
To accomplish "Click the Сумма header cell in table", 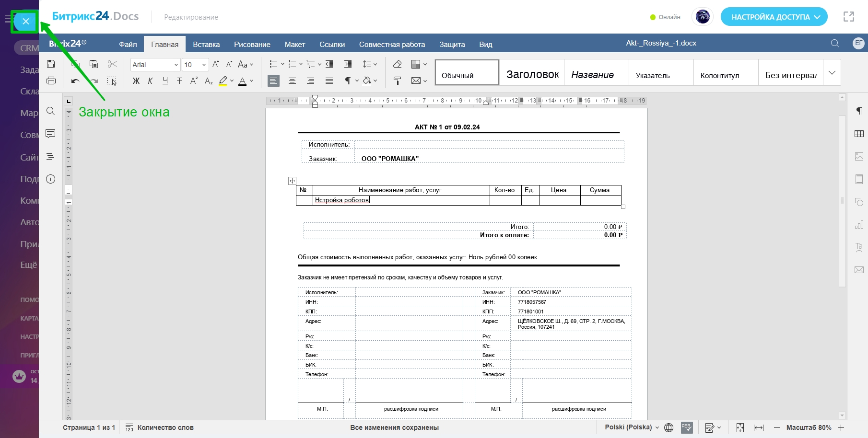I will click(x=599, y=190).
